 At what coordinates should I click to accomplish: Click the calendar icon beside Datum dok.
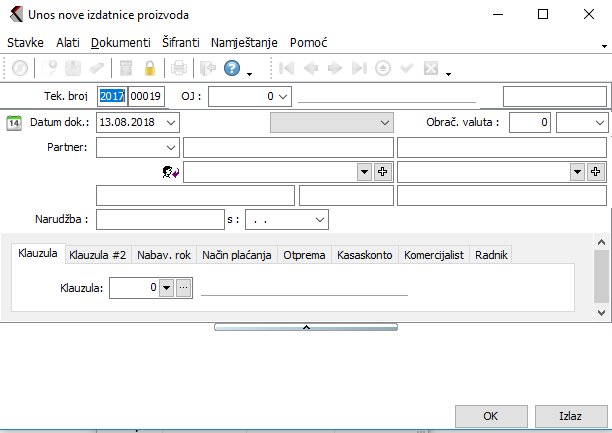pos(14,122)
